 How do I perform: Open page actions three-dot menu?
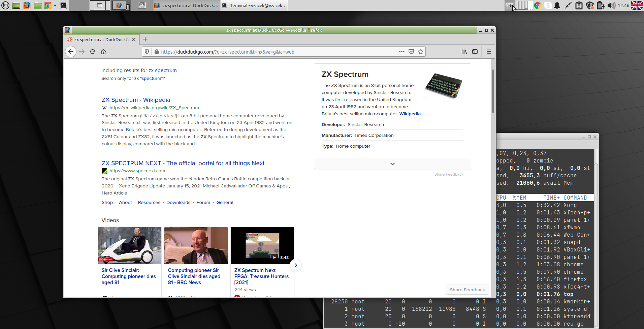[x=401, y=52]
